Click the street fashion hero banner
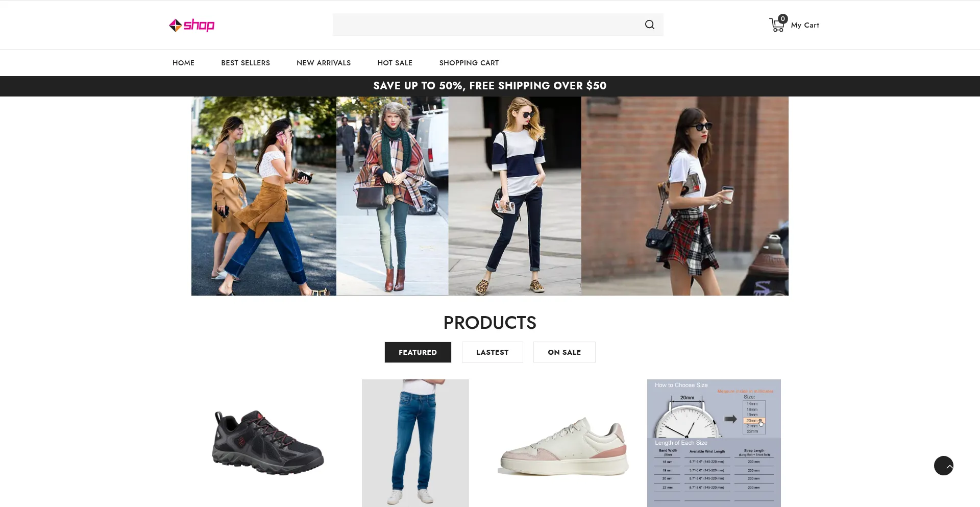The height and width of the screenshot is (507, 980). click(x=489, y=196)
